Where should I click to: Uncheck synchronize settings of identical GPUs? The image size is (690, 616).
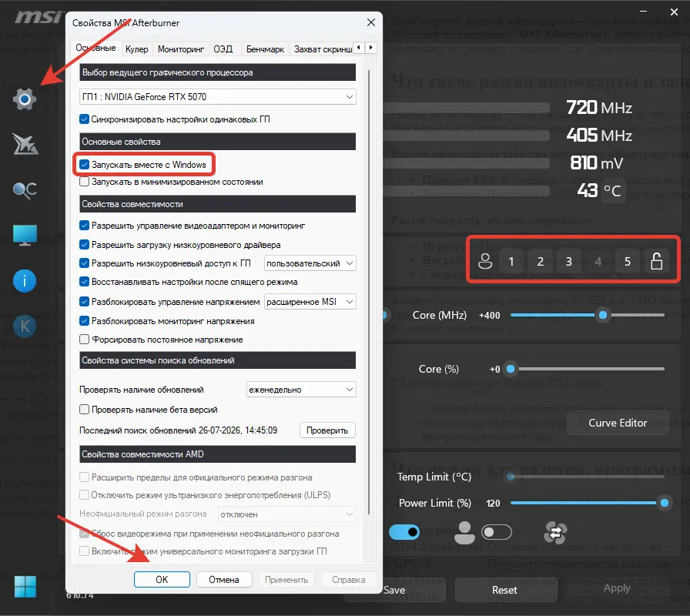pyautogui.click(x=84, y=119)
